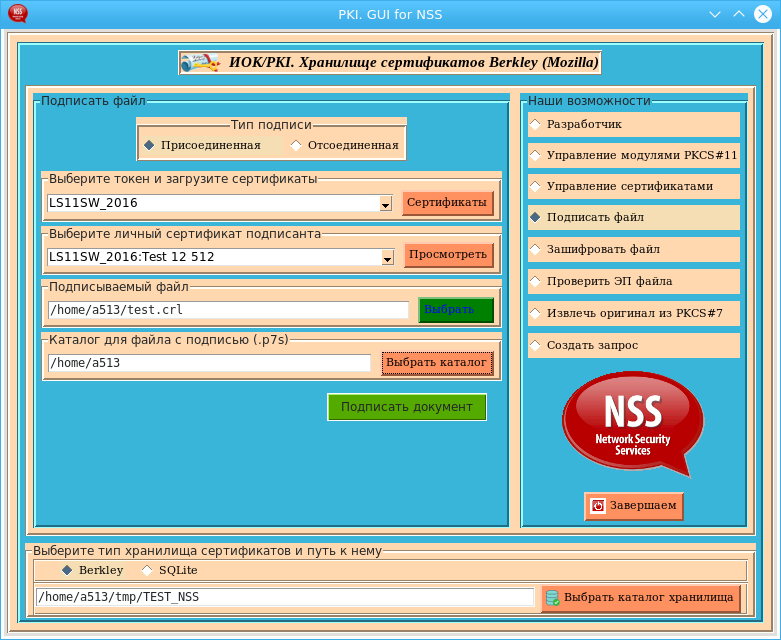Click the NSS Network Security Services logo

pos(633,424)
